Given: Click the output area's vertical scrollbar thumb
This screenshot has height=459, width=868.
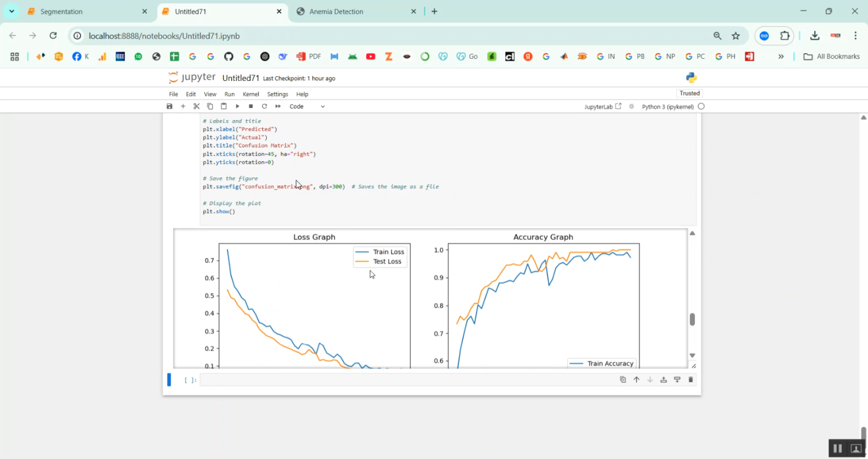Looking at the screenshot, I should (692, 320).
